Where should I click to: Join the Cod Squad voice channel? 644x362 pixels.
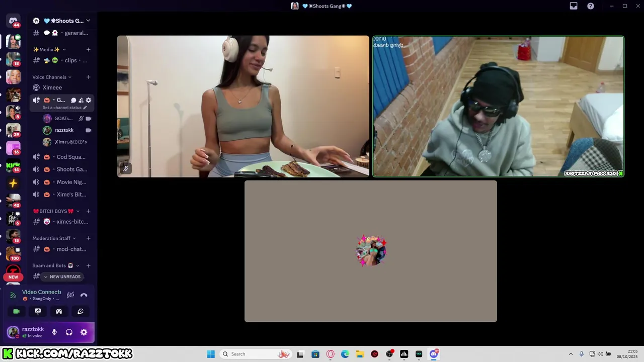(x=62, y=157)
